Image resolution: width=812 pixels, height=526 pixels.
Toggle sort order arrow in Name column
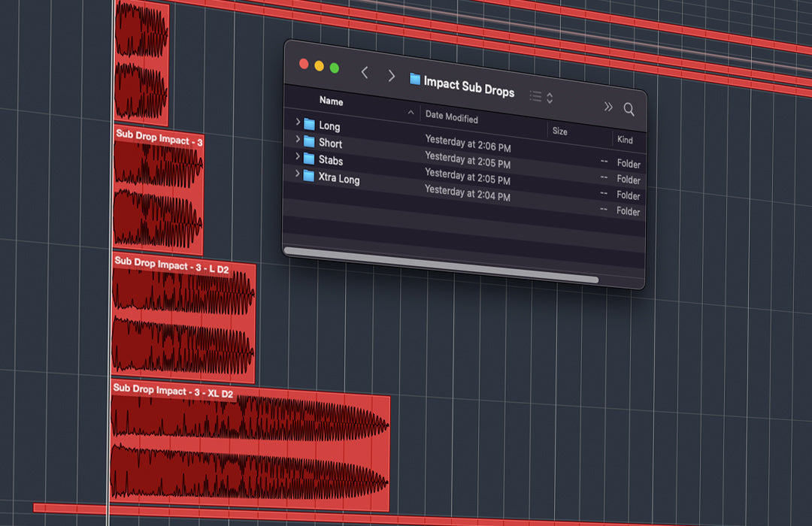(411, 113)
